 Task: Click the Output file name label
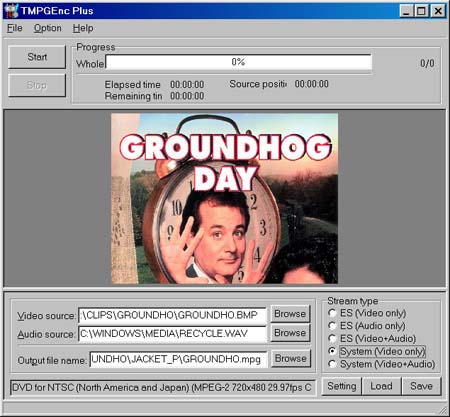point(52,361)
